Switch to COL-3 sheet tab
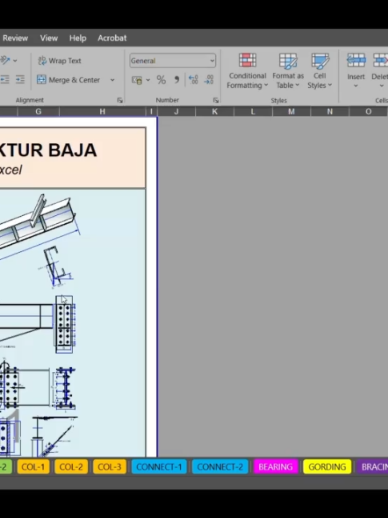 click(110, 467)
